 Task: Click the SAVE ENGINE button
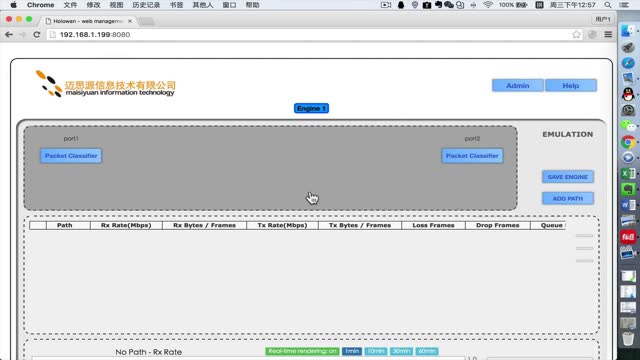568,177
